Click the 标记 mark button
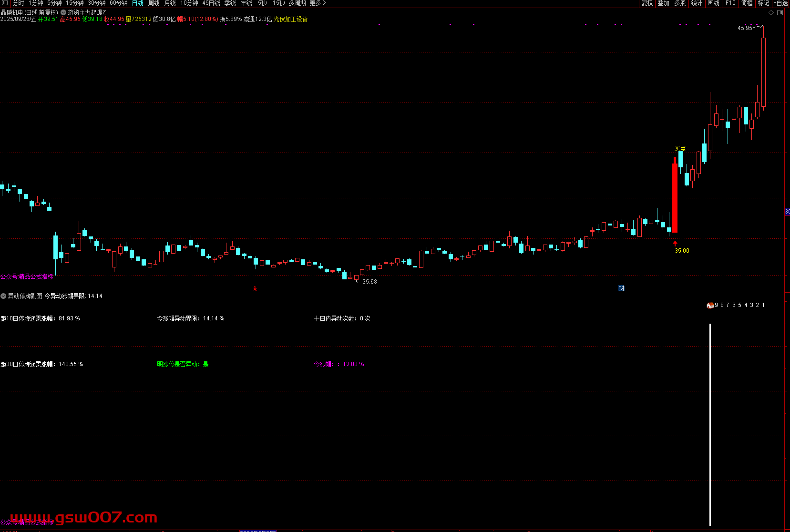The width and height of the screenshot is (790, 532). point(764,3)
